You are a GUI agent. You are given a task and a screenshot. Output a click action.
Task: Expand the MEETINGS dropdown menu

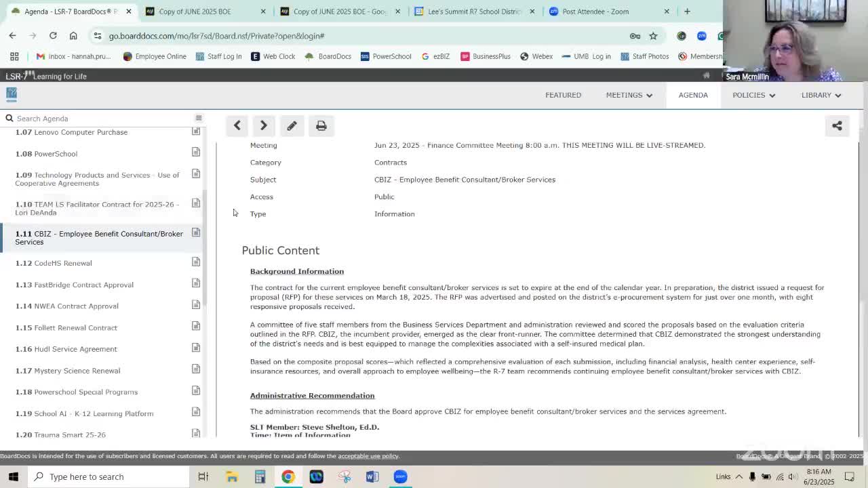629,95
